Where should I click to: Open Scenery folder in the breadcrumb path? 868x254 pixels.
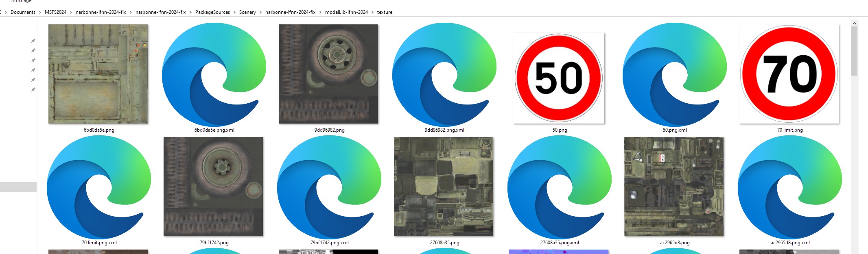point(247,12)
